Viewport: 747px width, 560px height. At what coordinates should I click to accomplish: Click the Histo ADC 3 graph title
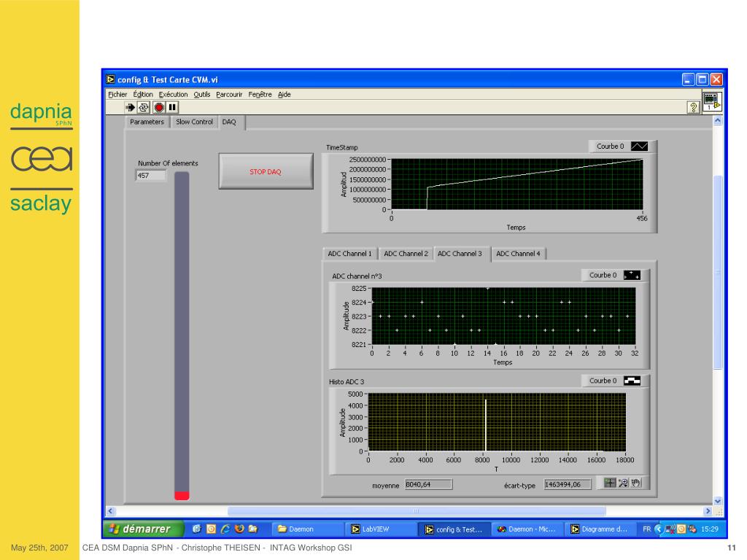point(347,382)
